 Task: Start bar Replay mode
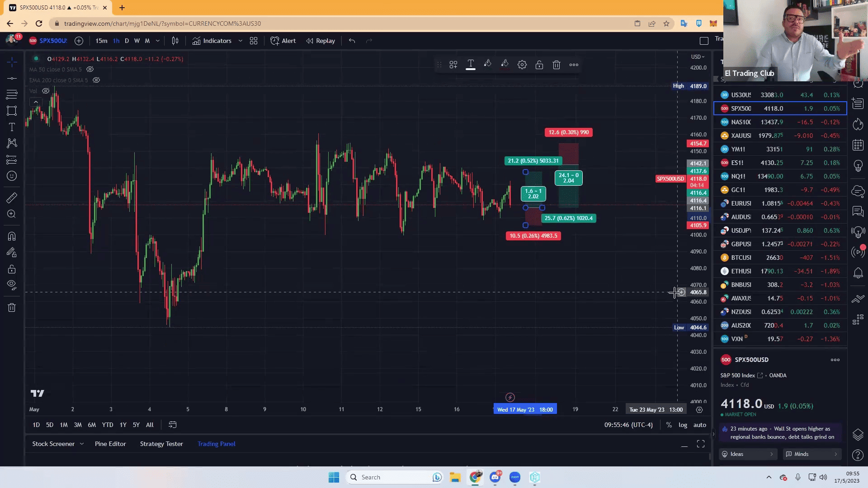[321, 41]
